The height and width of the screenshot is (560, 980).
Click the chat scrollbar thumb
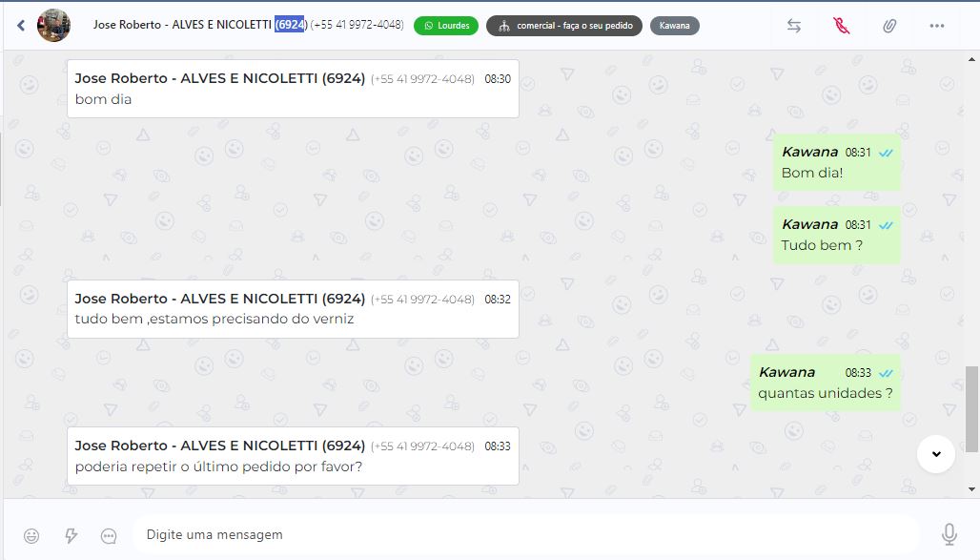tap(971, 409)
